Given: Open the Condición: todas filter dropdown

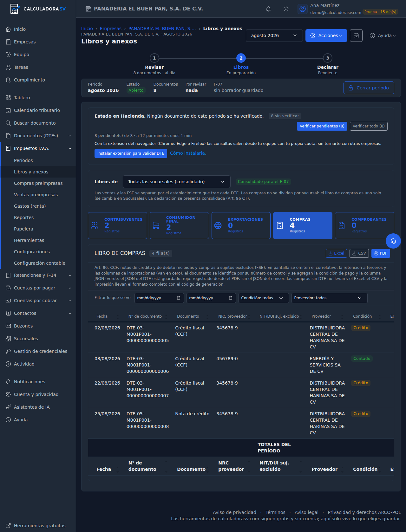Looking at the screenshot, I should pyautogui.click(x=264, y=298).
